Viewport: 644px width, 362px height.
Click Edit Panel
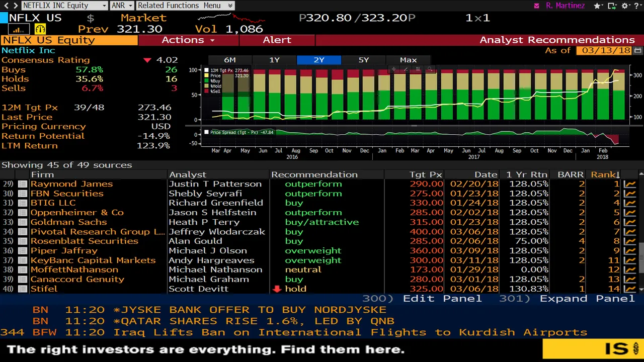pyautogui.click(x=422, y=299)
